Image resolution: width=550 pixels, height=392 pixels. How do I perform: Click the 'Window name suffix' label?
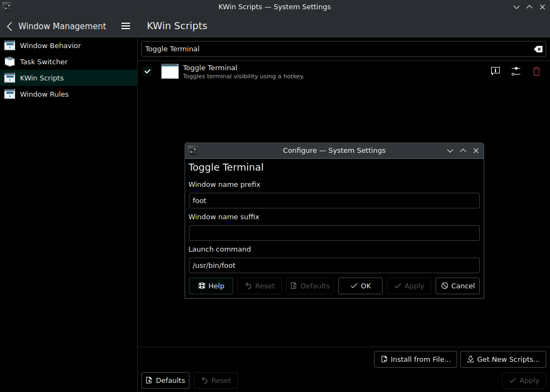click(224, 217)
